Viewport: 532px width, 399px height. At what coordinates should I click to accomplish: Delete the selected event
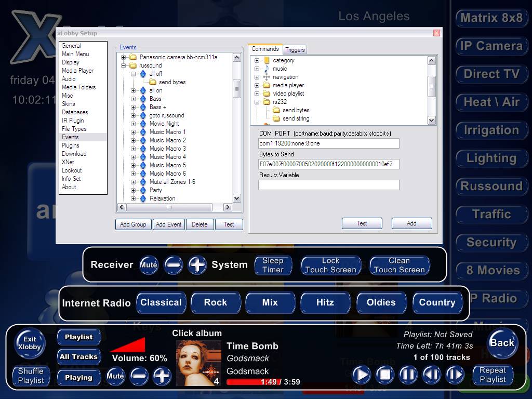[x=199, y=224]
